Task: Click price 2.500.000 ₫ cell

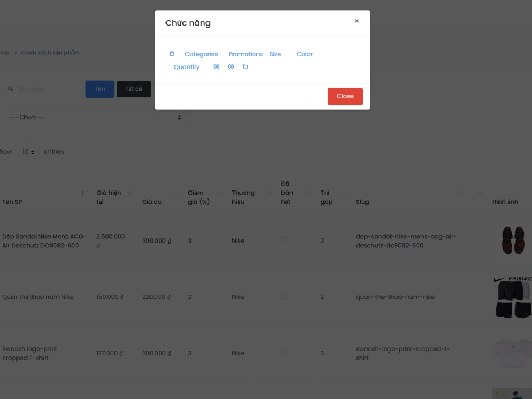Action: point(111,241)
